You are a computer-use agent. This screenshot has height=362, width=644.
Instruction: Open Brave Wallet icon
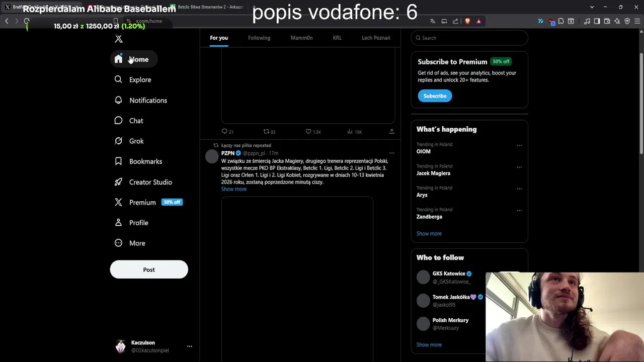(x=607, y=21)
